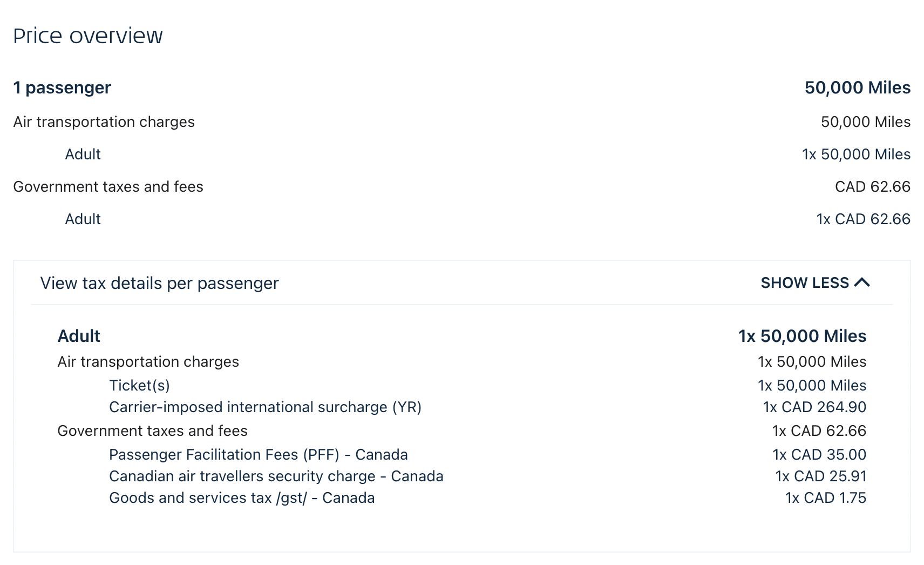Click the CAD 62.66 amount without 1x prefix
This screenshot has height=565, width=924.
tap(872, 187)
